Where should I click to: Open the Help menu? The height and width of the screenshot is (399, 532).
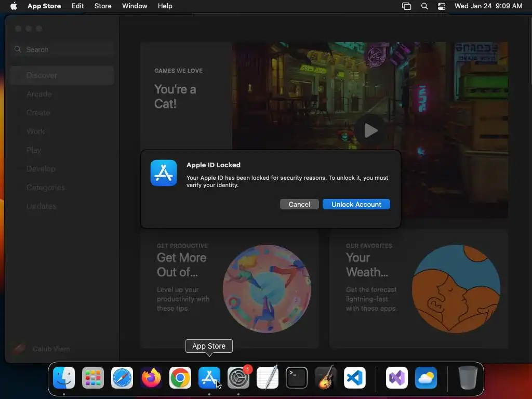click(165, 6)
